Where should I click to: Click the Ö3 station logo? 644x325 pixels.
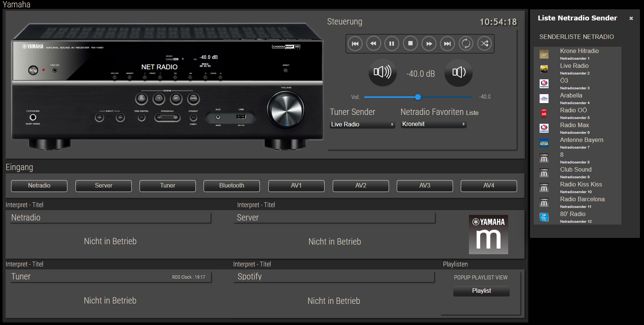tap(544, 84)
